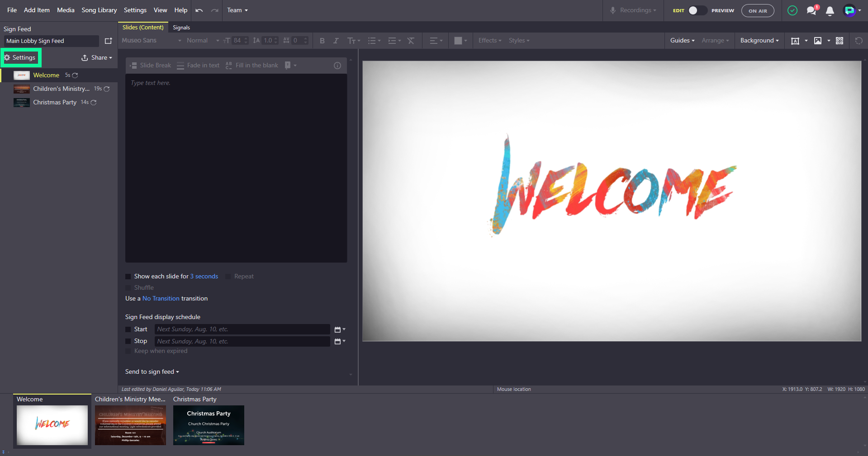Click the open-in-new-window icon beside feed name

point(108,41)
